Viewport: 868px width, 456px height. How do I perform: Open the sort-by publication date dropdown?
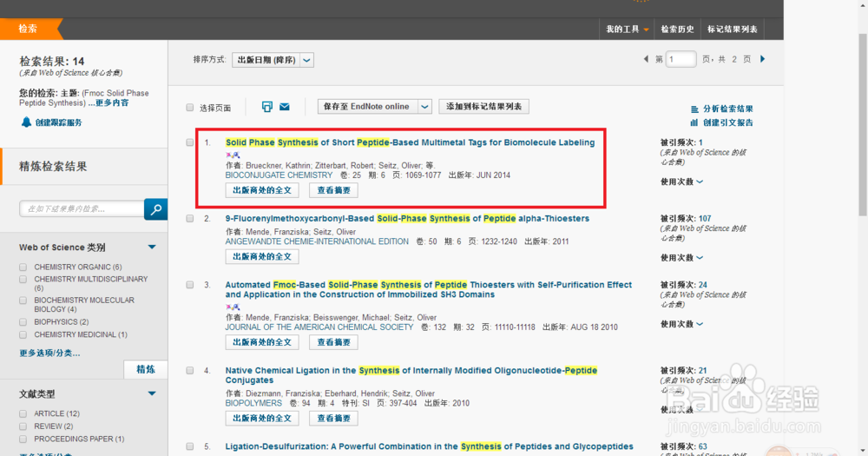click(273, 60)
